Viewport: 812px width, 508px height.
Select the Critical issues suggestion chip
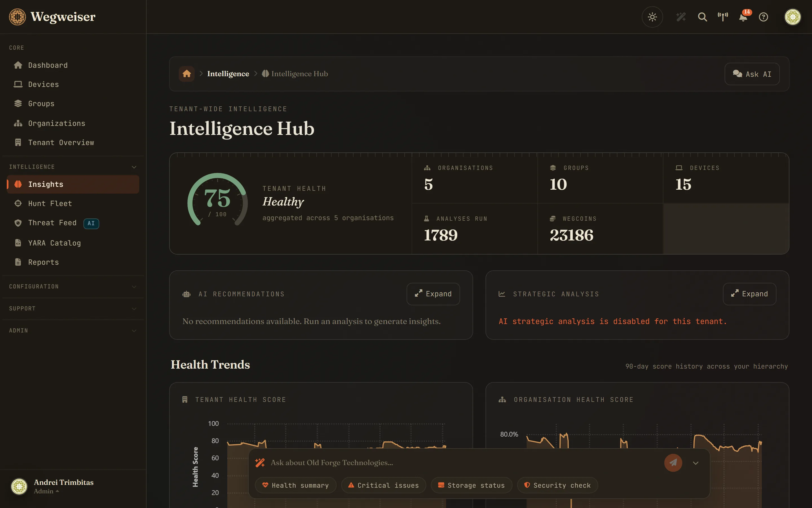pos(383,485)
